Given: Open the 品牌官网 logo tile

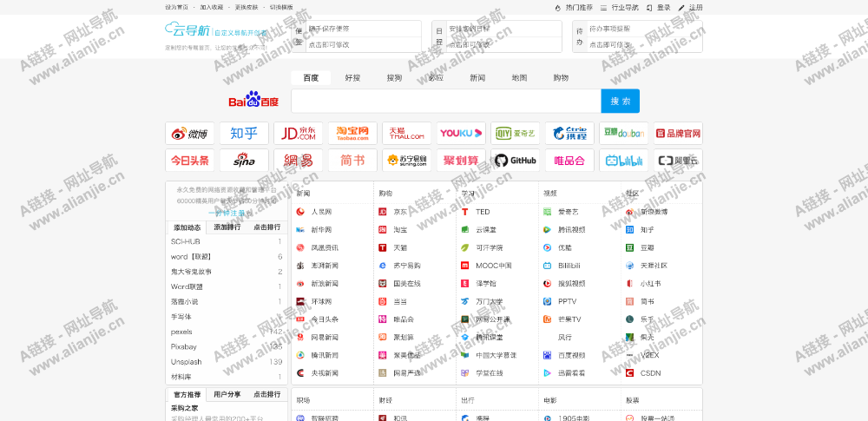Looking at the screenshot, I should pyautogui.click(x=678, y=134).
